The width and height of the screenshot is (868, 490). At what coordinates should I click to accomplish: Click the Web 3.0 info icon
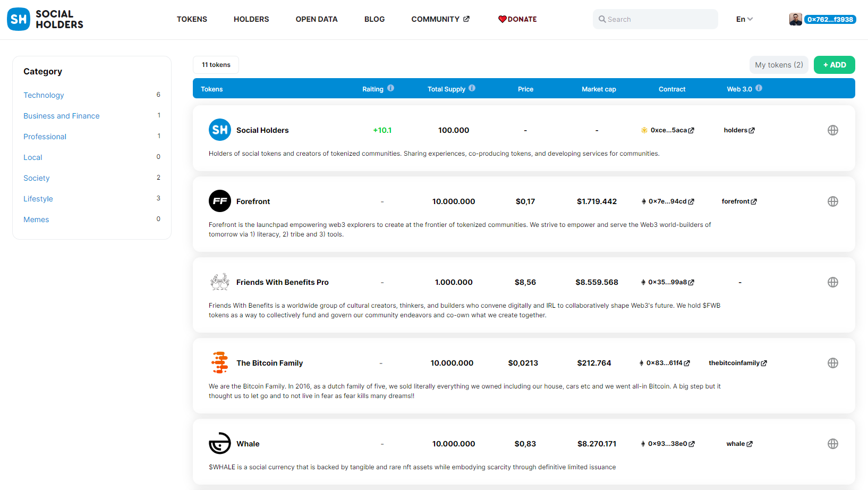(x=759, y=88)
